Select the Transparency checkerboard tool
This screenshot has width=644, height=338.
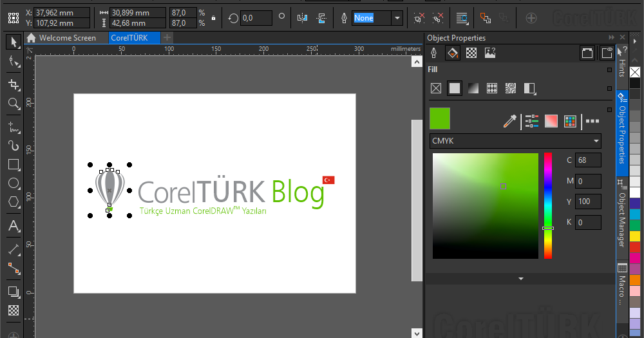[14, 310]
